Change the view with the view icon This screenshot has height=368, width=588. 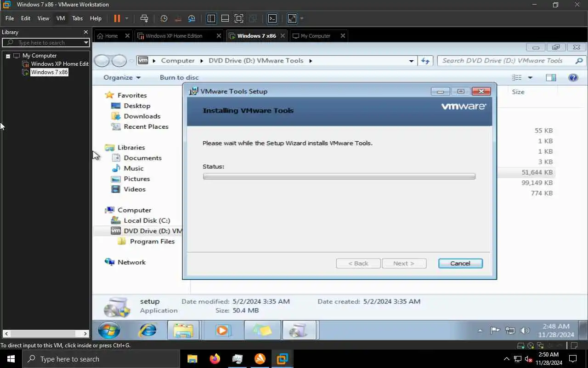517,78
